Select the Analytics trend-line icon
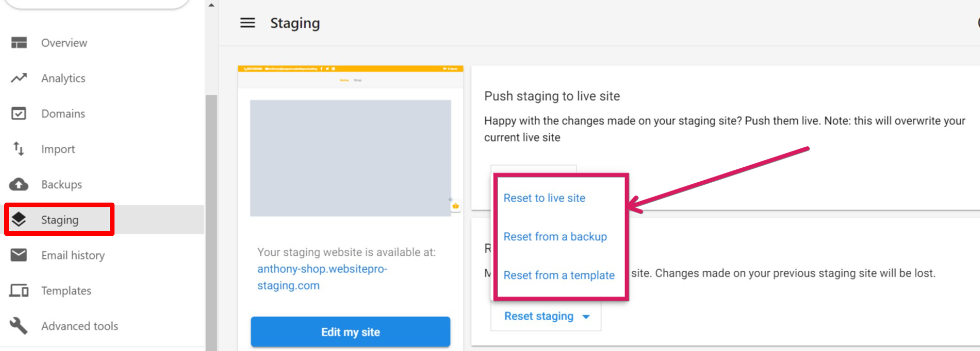This screenshot has width=980, height=351. (x=19, y=78)
